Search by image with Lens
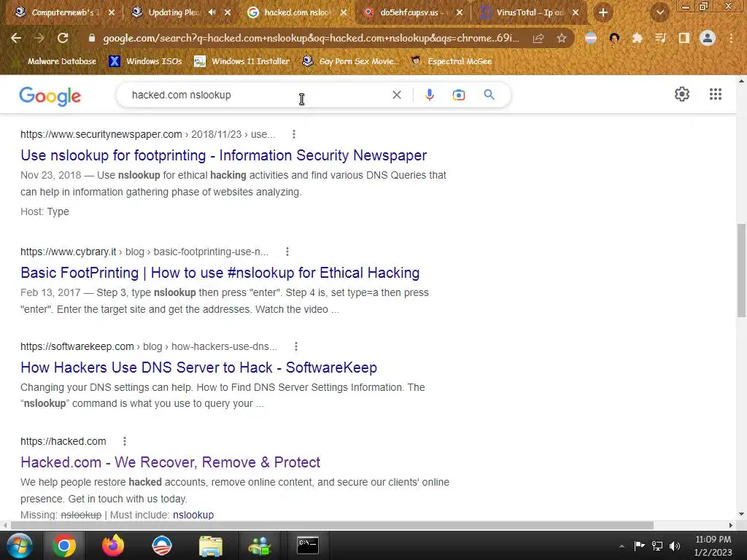 pyautogui.click(x=459, y=95)
